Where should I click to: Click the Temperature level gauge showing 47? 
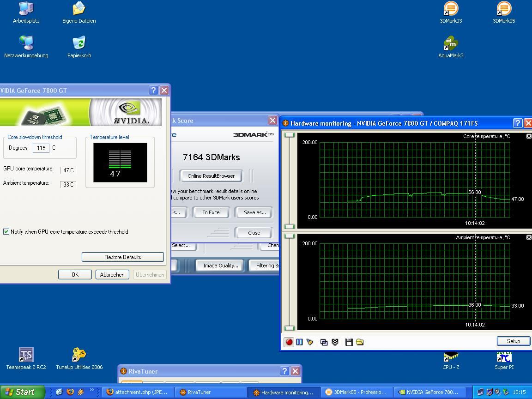[x=120, y=163]
